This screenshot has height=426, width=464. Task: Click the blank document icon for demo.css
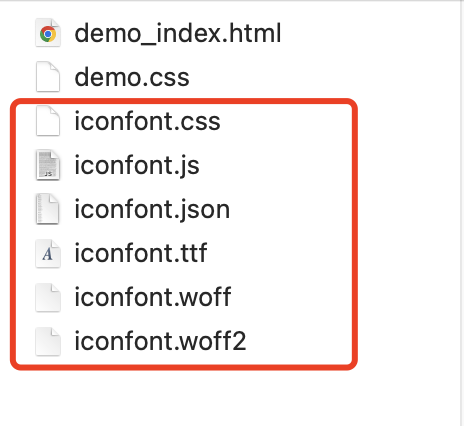pyautogui.click(x=48, y=77)
